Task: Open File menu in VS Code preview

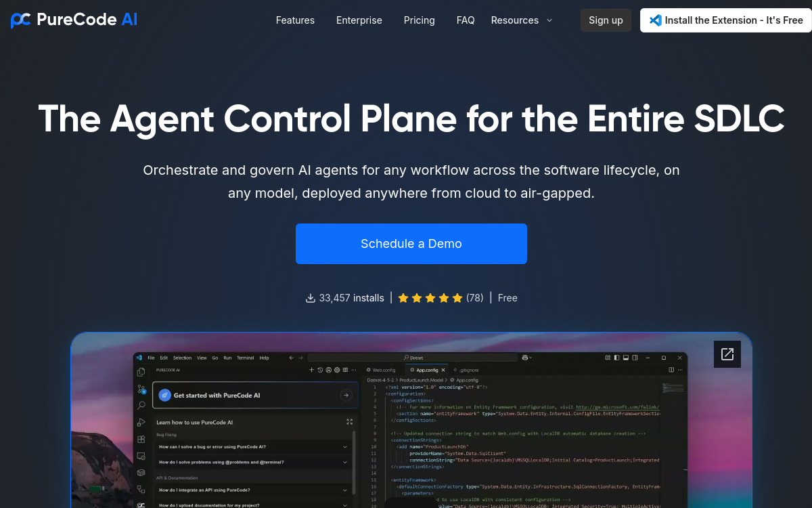Action: click(151, 358)
